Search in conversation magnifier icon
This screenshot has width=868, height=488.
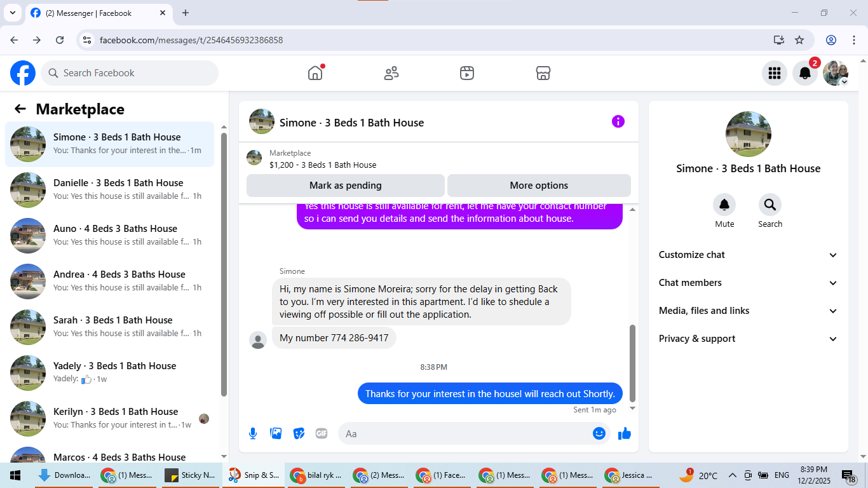tap(770, 205)
